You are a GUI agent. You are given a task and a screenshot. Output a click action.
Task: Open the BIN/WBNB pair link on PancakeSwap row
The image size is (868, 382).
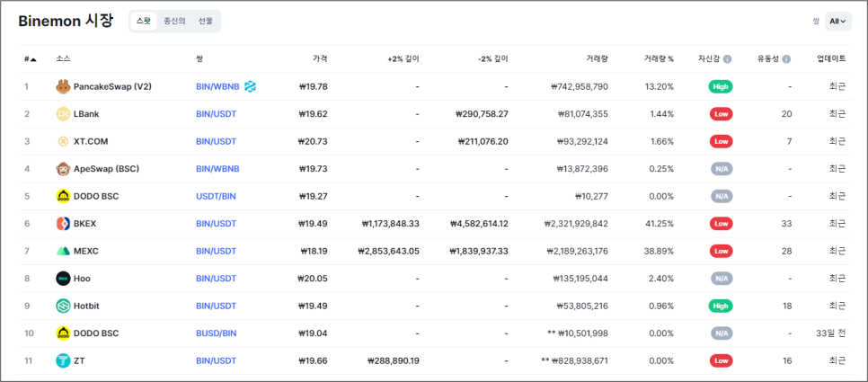[217, 87]
